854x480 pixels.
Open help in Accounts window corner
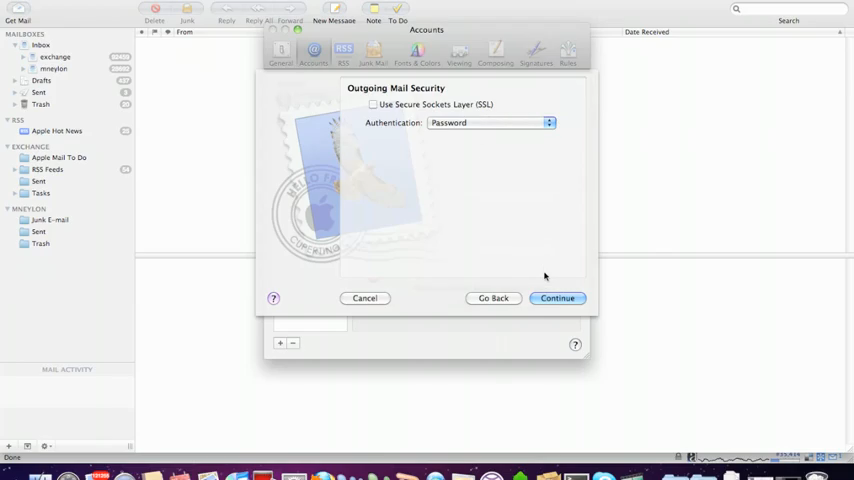pyautogui.click(x=575, y=345)
